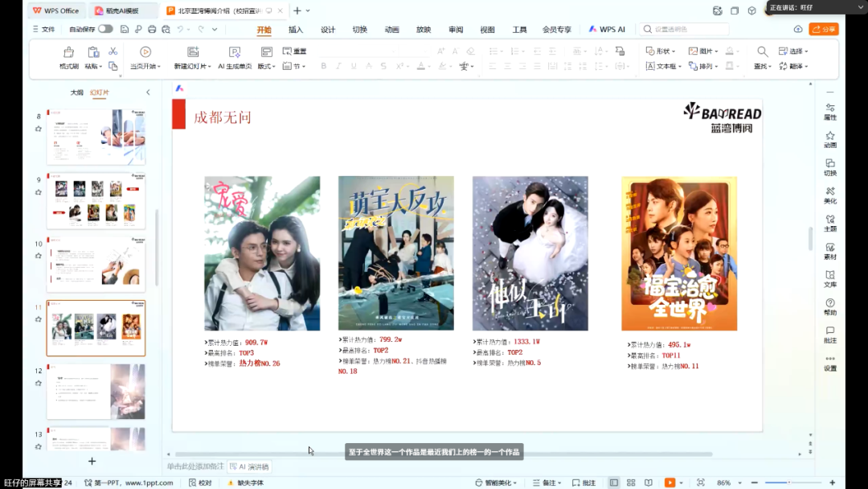
Task: Open the 素材 materials sidebar icon
Action: pyautogui.click(x=830, y=251)
